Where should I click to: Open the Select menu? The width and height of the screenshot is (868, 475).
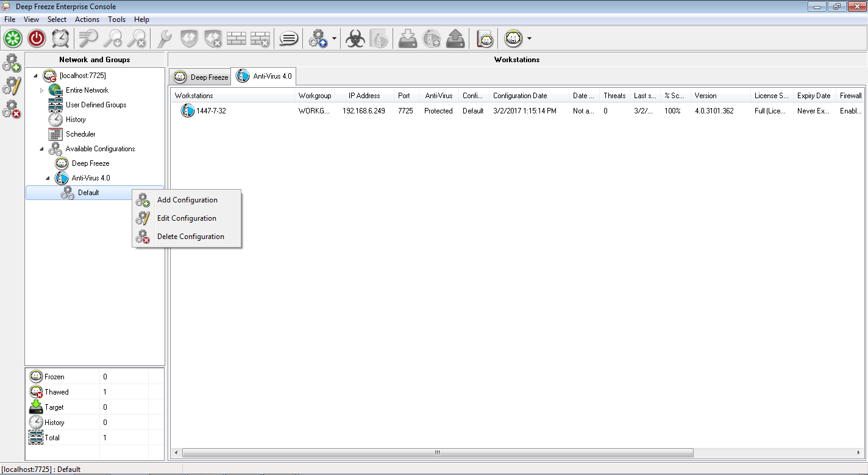click(x=57, y=20)
